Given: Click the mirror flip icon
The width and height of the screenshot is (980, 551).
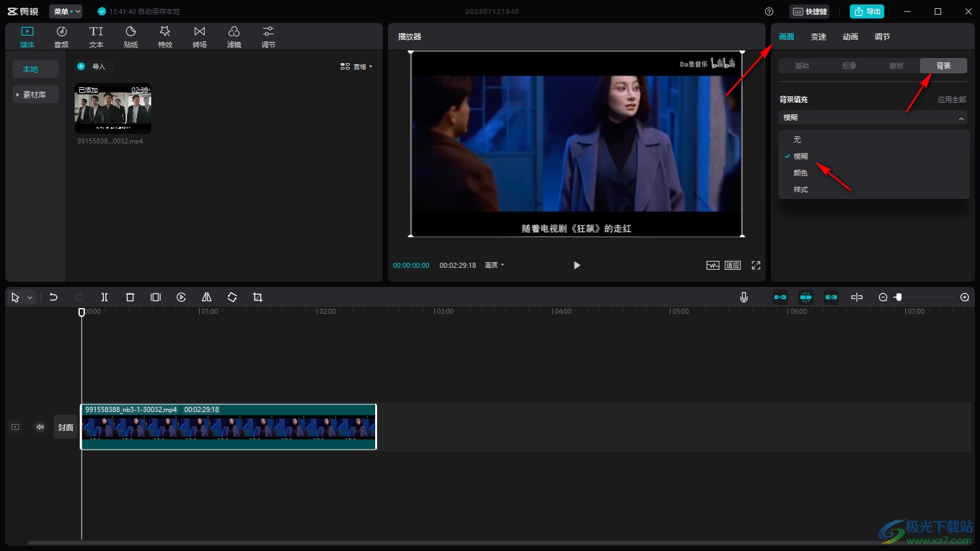Looking at the screenshot, I should coord(207,297).
